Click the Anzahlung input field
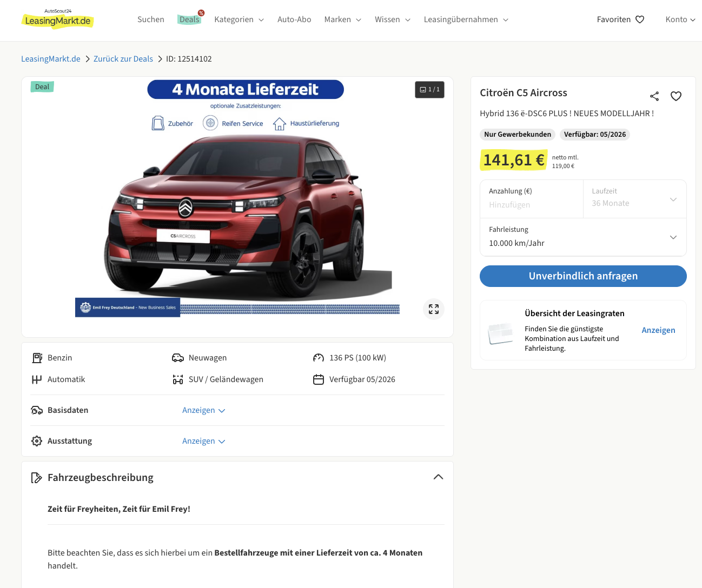 click(531, 205)
